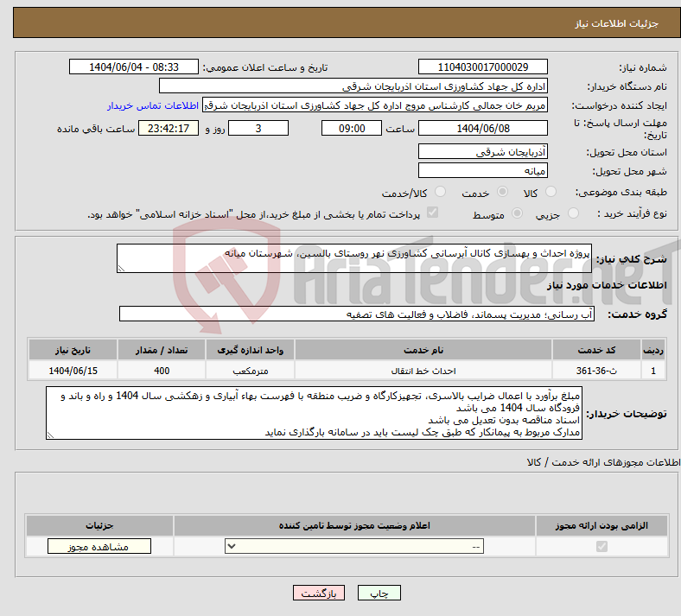This screenshot has width=681, height=616.
Task: Click the کد خدمت column header
Action: coord(597,350)
